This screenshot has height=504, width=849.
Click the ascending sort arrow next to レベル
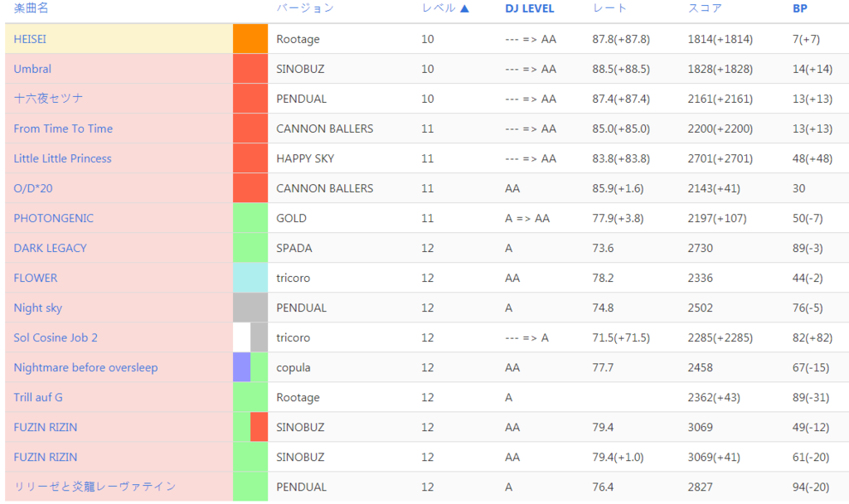(x=464, y=8)
